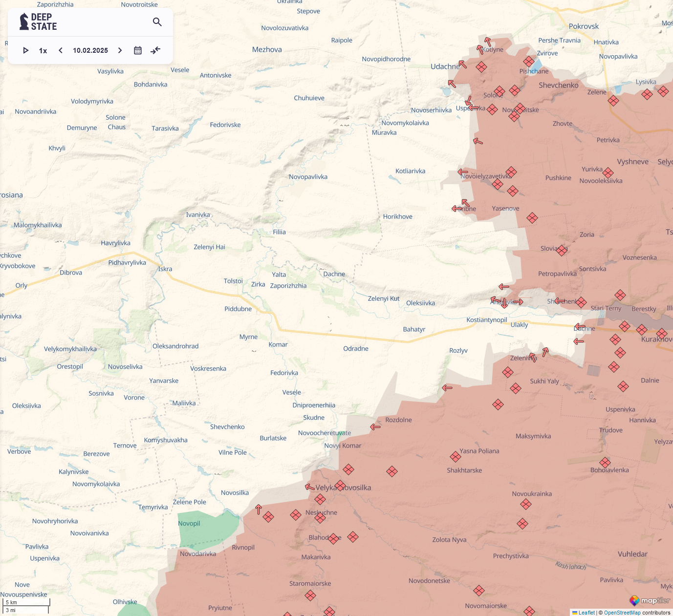This screenshot has height=616, width=673.
Task: Advance to the next date
Action: (120, 50)
